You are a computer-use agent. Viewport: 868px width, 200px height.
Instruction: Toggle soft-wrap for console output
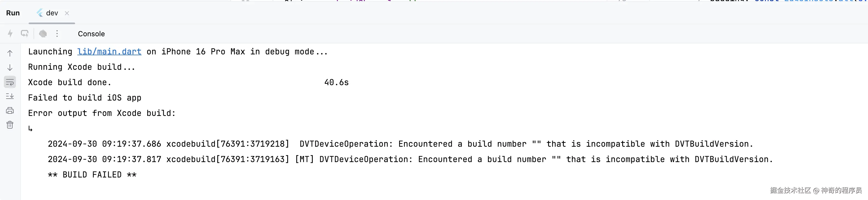(x=10, y=82)
